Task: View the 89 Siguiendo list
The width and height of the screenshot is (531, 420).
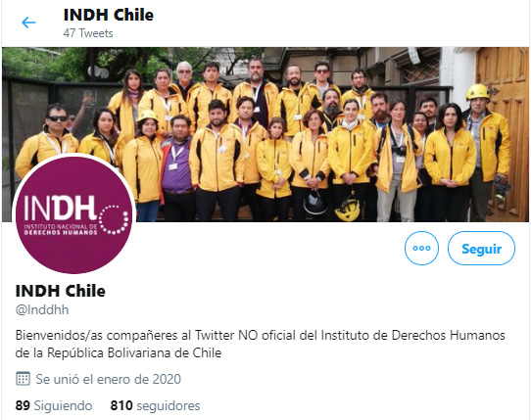Action: click(x=54, y=405)
